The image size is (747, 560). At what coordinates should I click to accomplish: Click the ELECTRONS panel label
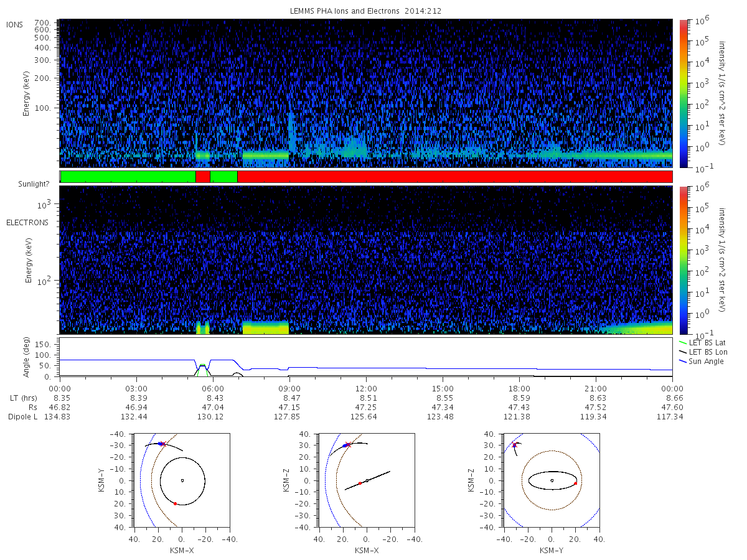(27, 222)
